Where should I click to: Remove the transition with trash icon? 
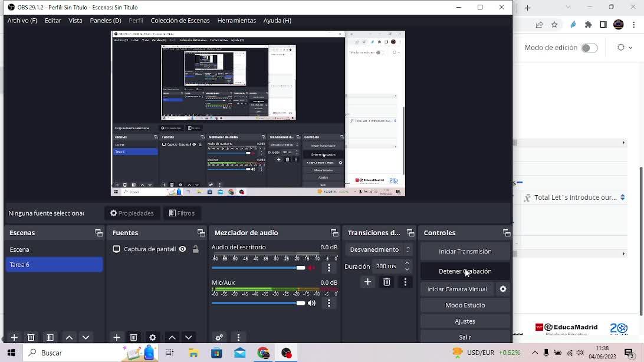click(x=387, y=282)
